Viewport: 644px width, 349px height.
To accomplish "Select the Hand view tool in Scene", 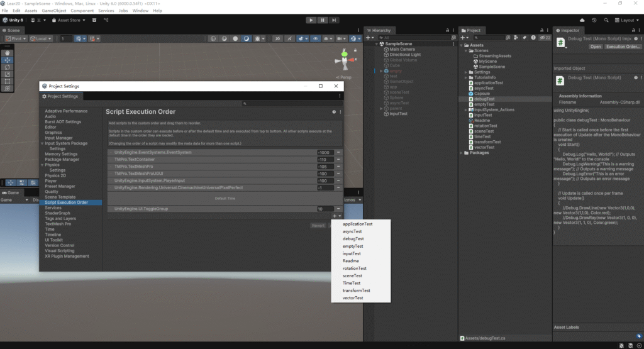I will (8, 53).
